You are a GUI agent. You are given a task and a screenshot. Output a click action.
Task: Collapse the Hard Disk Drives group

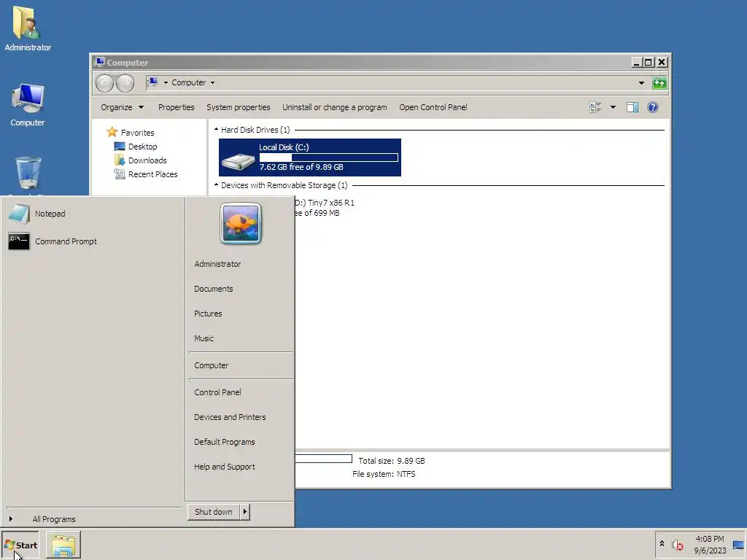pos(216,130)
